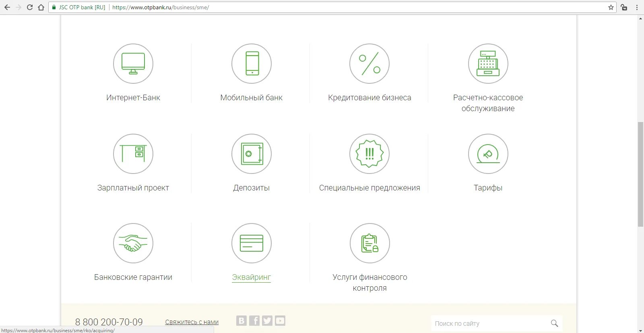Click the site search magnifier icon
Screen dimensions: 644x333
tap(554, 323)
